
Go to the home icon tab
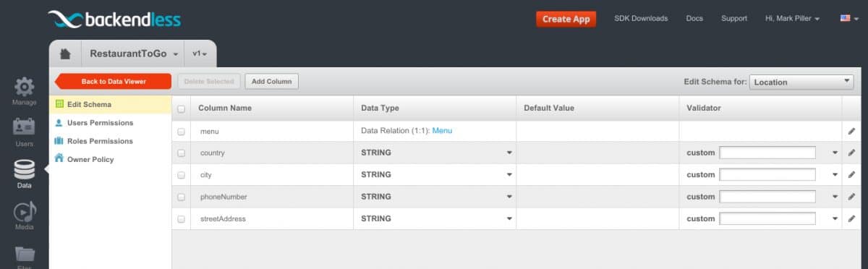(65, 54)
